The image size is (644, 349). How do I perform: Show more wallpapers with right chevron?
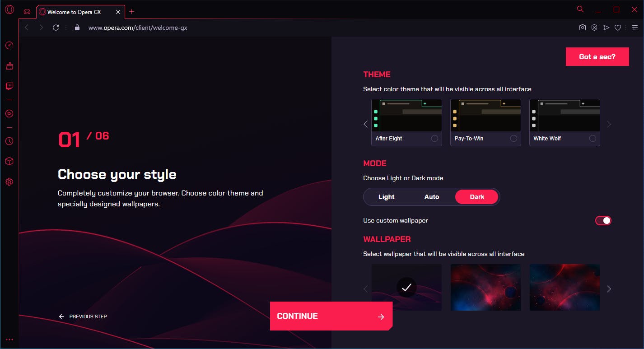coord(609,289)
